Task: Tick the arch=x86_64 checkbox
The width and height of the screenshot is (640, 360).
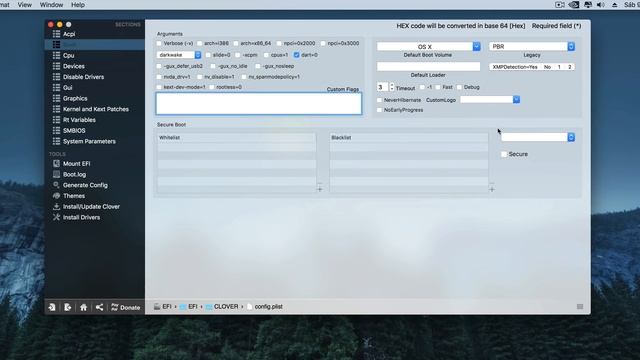Action: pos(236,43)
